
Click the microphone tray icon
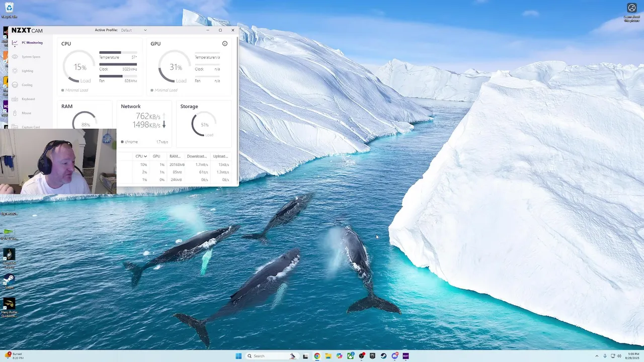coord(605,356)
